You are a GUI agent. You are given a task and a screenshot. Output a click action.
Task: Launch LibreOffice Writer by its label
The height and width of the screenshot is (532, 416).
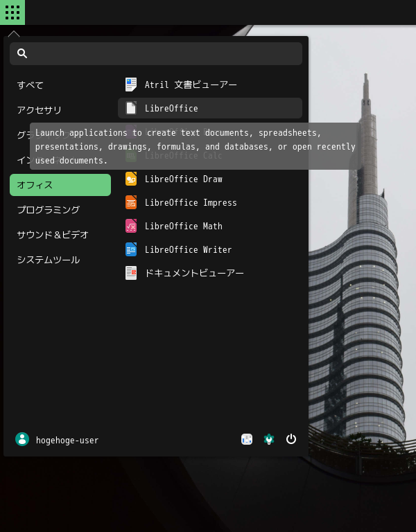188,249
